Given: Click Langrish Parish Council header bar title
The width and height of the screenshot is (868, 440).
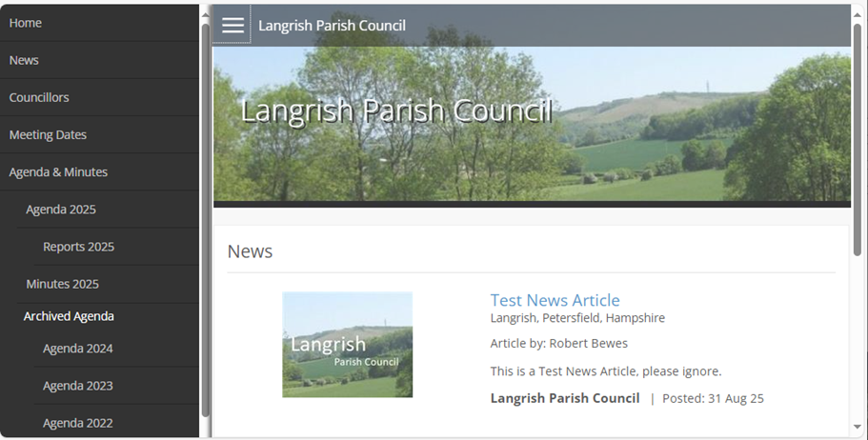Looking at the screenshot, I should (332, 26).
